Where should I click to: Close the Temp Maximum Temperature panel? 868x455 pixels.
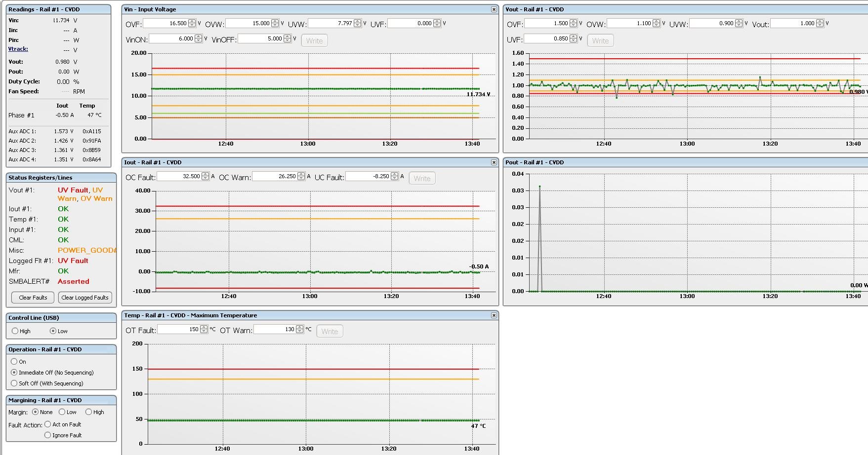[494, 315]
